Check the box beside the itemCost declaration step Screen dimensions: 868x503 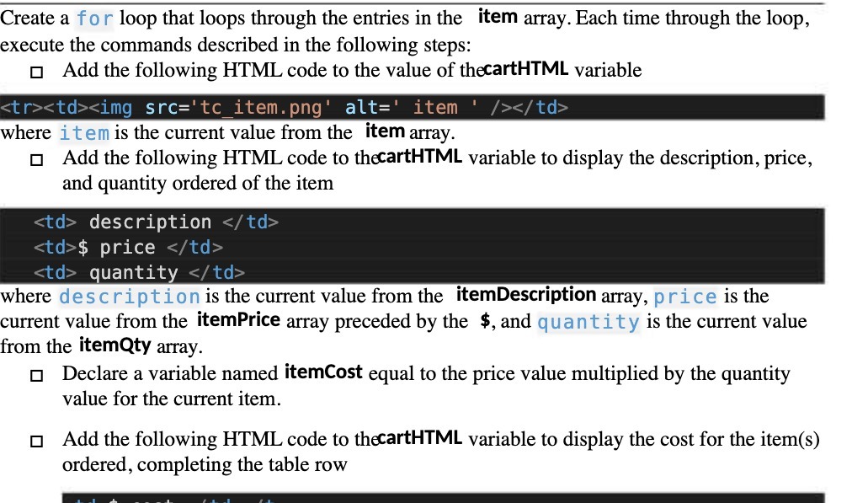[35, 375]
